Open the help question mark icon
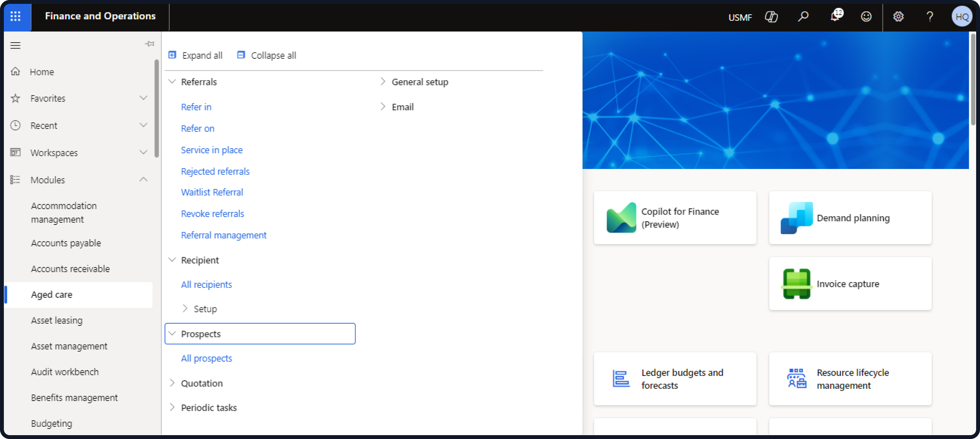This screenshot has width=980, height=439. pos(930,17)
